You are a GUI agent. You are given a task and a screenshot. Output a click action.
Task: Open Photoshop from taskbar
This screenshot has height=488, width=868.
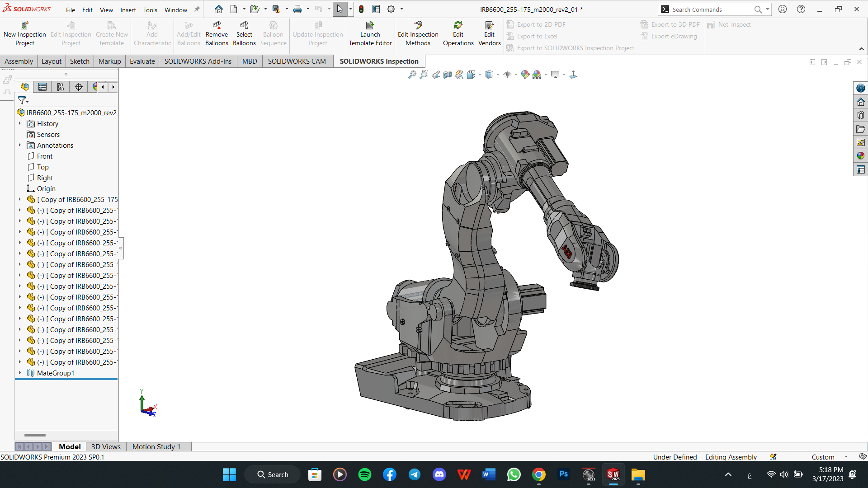pyautogui.click(x=563, y=474)
